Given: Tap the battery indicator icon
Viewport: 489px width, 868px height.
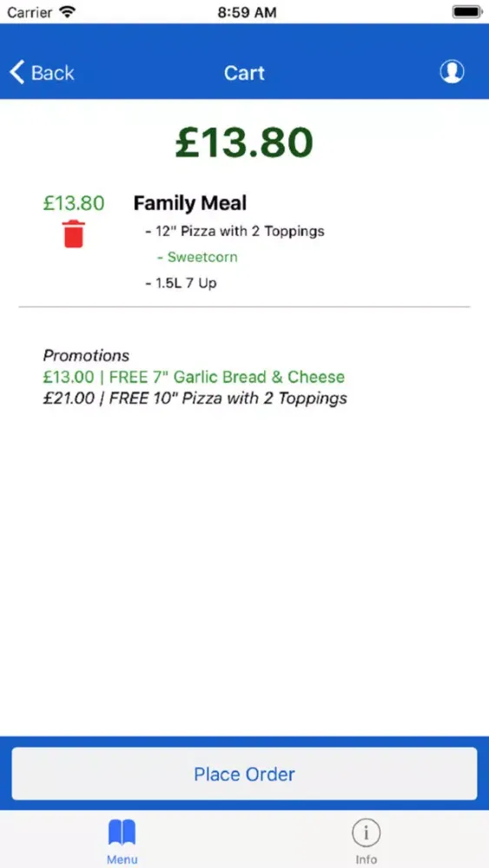Looking at the screenshot, I should pyautogui.click(x=466, y=11).
